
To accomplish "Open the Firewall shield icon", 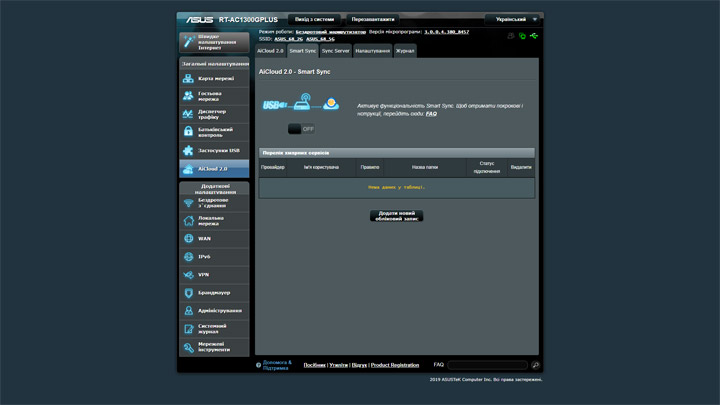I will pyautogui.click(x=188, y=292).
